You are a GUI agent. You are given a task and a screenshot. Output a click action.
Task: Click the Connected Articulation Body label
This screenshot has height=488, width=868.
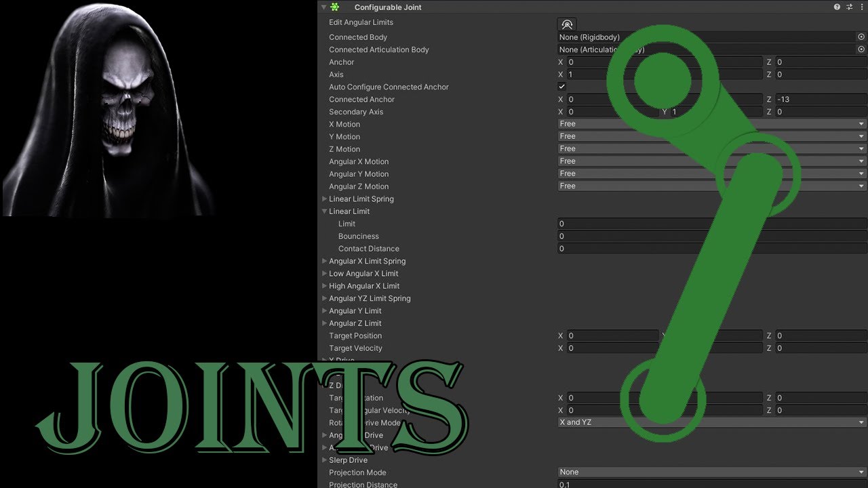click(x=379, y=49)
